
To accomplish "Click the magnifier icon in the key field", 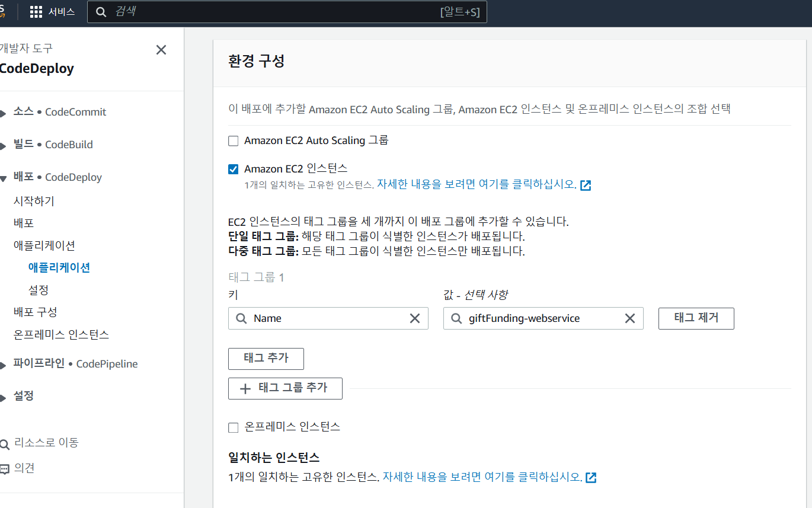I will point(241,318).
